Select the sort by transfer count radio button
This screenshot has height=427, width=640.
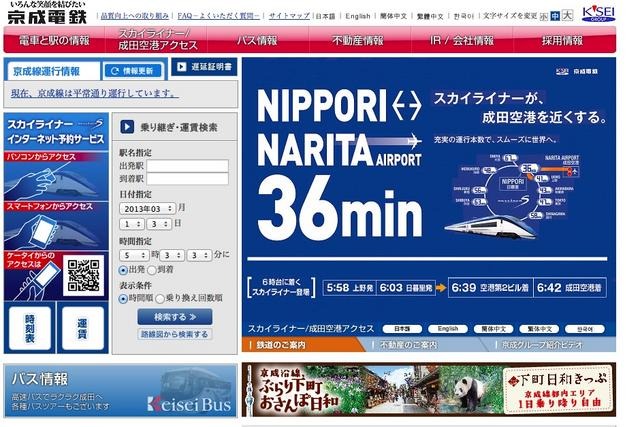tap(160, 299)
